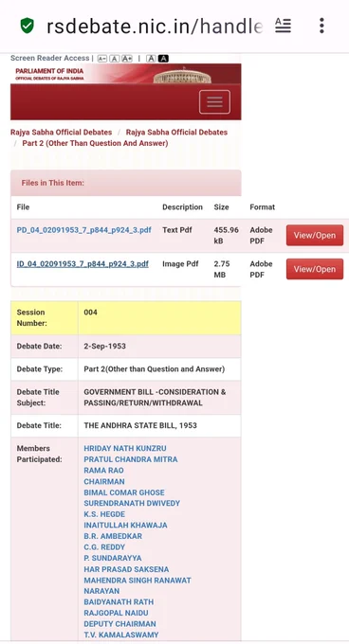Select member RAJGOPAL NAIDU

point(116,613)
